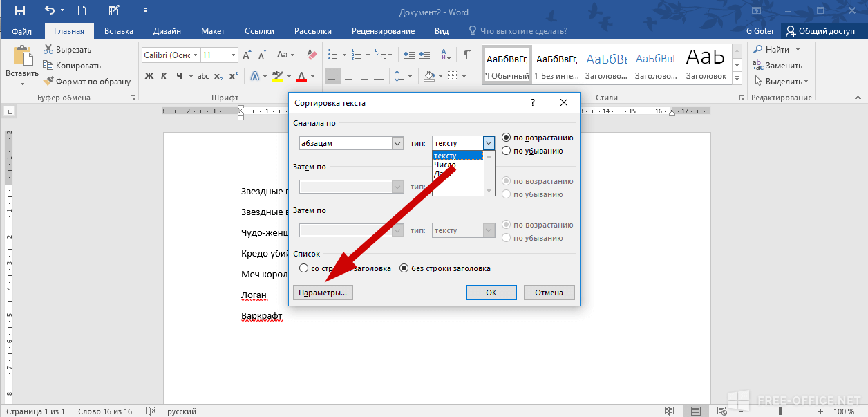The height and width of the screenshot is (417, 868).
Task: Open the help question mark in dialog
Action: [532, 102]
